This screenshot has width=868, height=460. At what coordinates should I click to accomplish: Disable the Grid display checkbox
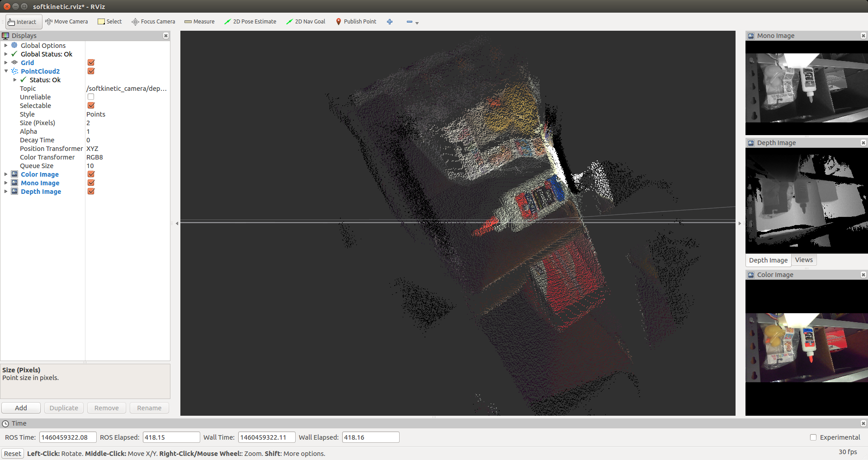[91, 62]
